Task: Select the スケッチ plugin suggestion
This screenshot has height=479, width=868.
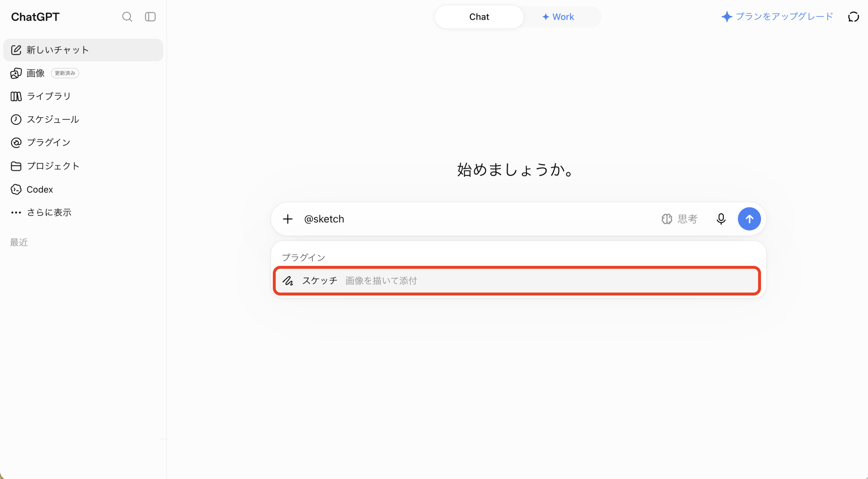Action: pyautogui.click(x=517, y=281)
